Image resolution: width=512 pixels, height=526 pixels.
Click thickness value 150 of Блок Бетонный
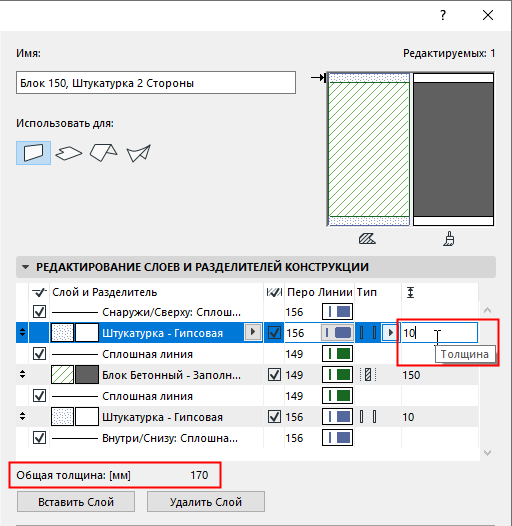[411, 375]
